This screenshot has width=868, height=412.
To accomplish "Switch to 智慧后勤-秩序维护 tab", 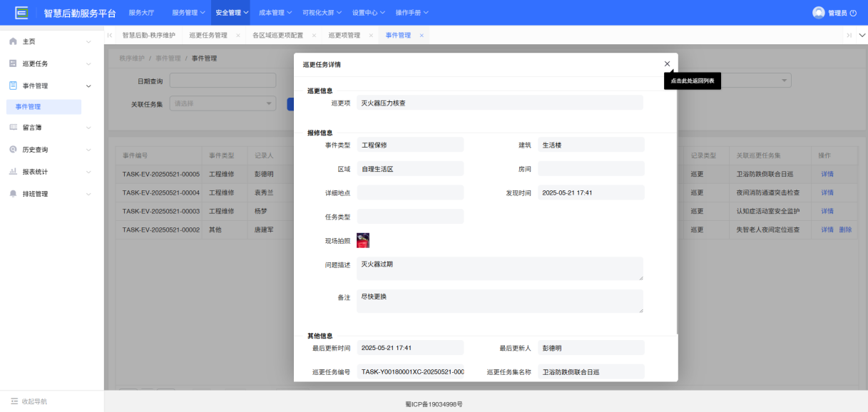I will [x=148, y=35].
